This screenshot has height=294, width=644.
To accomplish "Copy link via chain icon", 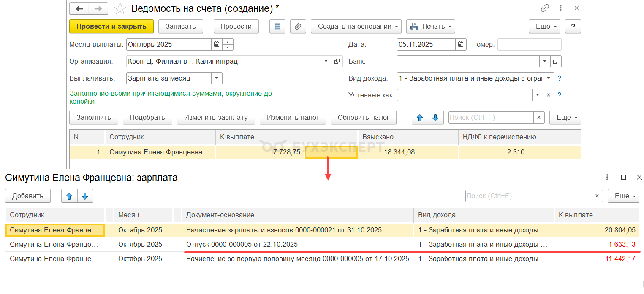I will (545, 8).
